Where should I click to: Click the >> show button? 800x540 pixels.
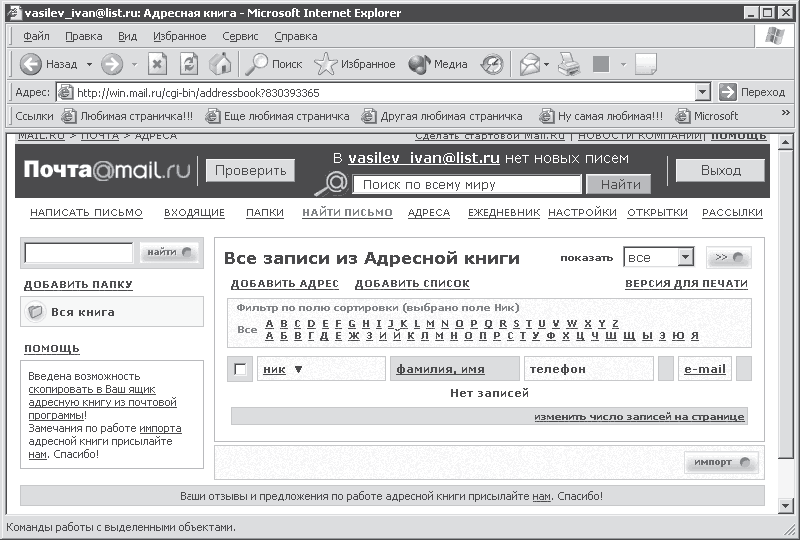coord(729,257)
